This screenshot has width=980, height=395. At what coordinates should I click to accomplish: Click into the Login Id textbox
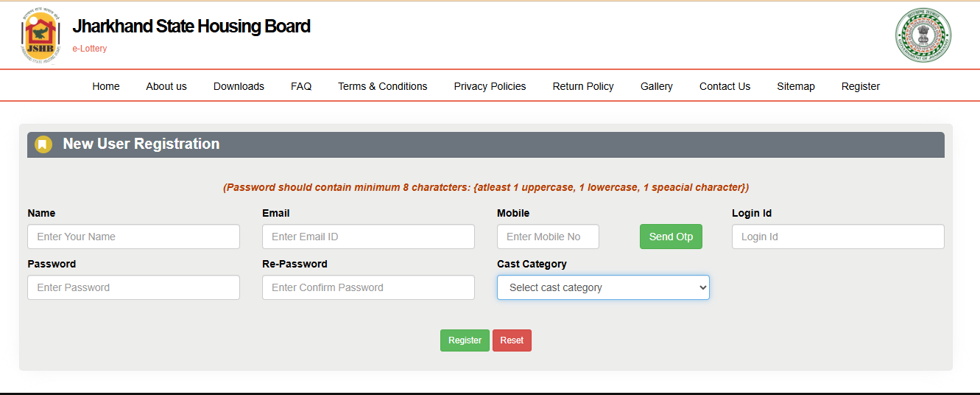pos(837,237)
